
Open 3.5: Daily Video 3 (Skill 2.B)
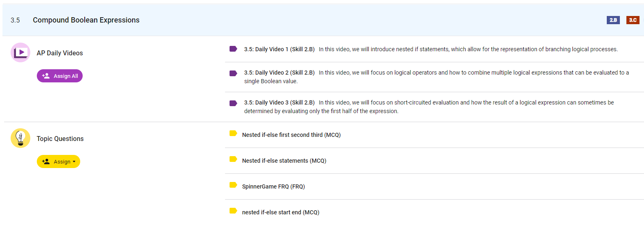(x=279, y=102)
